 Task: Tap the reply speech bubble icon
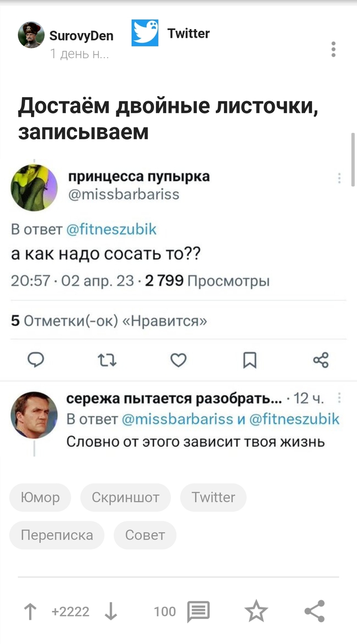click(x=35, y=360)
